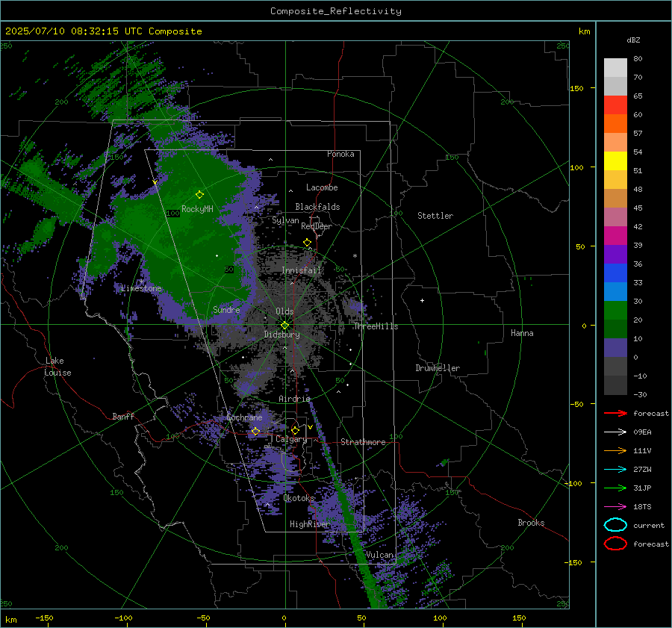This screenshot has width=672, height=628.
Task: Click the HighRiver map label
Action: pos(310,524)
